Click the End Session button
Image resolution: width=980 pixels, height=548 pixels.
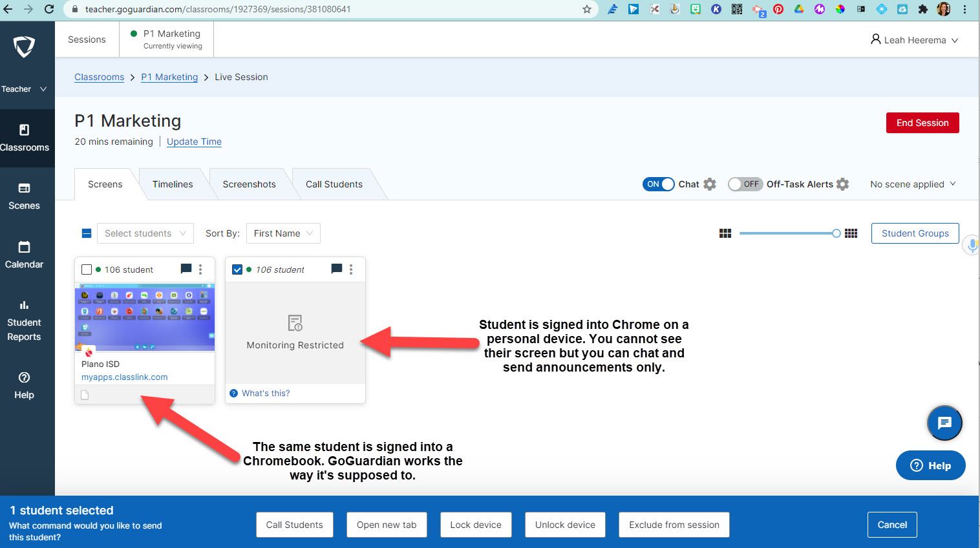(x=922, y=123)
